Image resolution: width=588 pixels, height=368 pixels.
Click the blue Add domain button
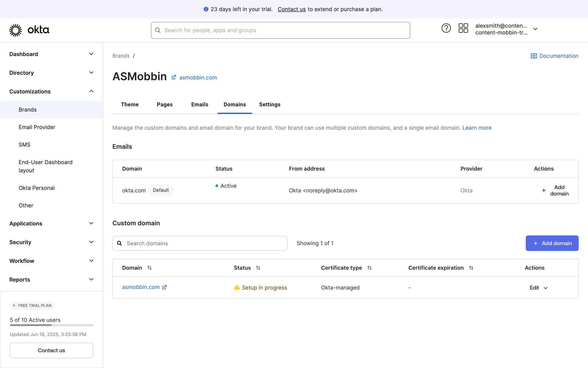552,243
